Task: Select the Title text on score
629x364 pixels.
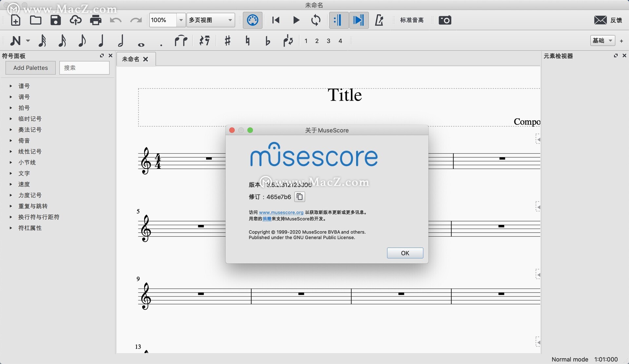Action: (345, 95)
